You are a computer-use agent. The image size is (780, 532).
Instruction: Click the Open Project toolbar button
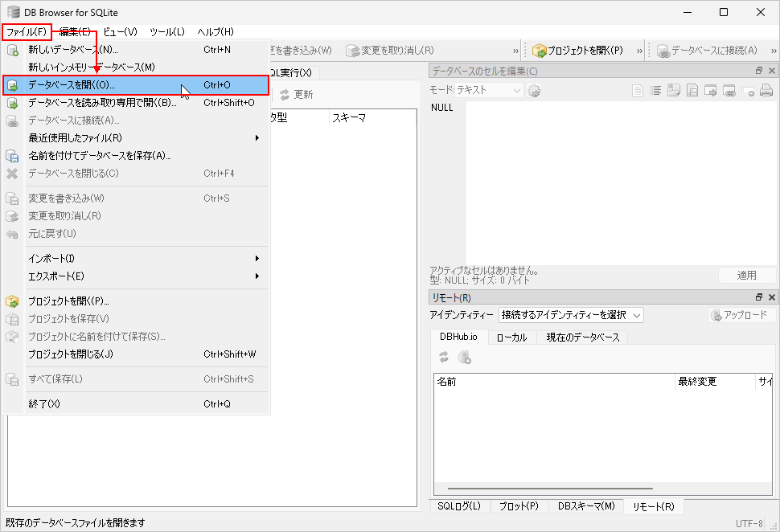coord(577,51)
